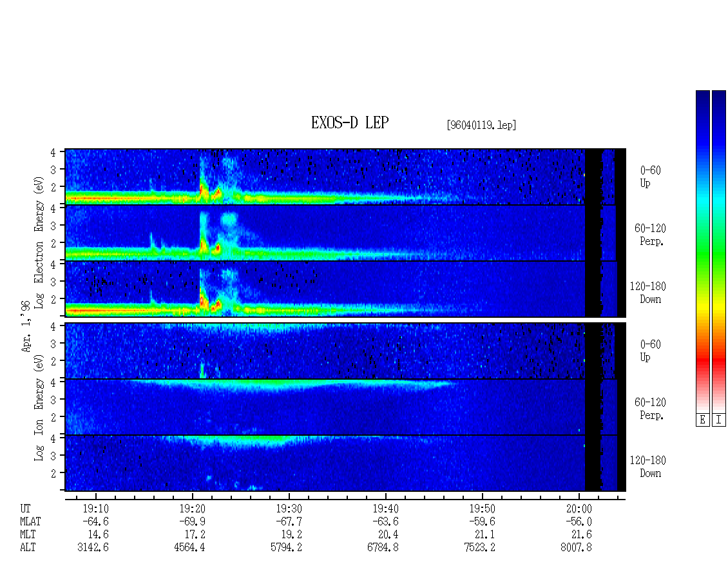Screen dimensions: 728x564
Task: Click the MLAT row label
Action: click(x=30, y=521)
